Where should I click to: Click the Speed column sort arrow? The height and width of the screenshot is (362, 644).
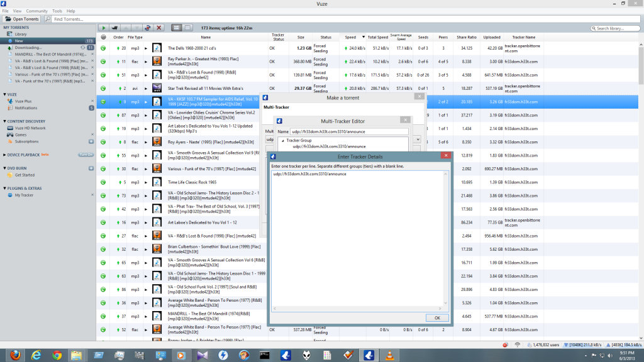363,37
